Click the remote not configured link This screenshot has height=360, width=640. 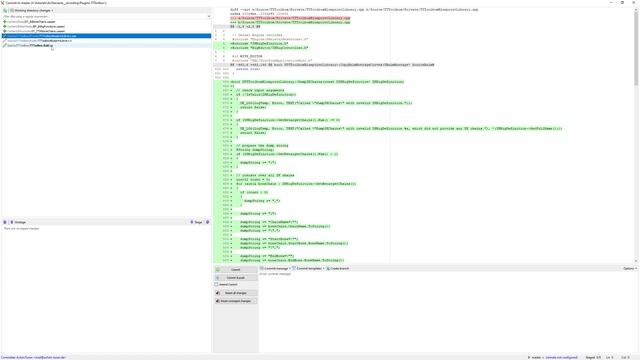pos(562,358)
